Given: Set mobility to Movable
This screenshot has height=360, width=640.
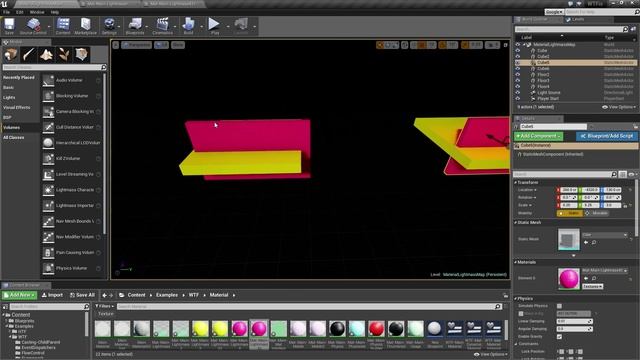Looking at the screenshot, I should click(x=596, y=213).
